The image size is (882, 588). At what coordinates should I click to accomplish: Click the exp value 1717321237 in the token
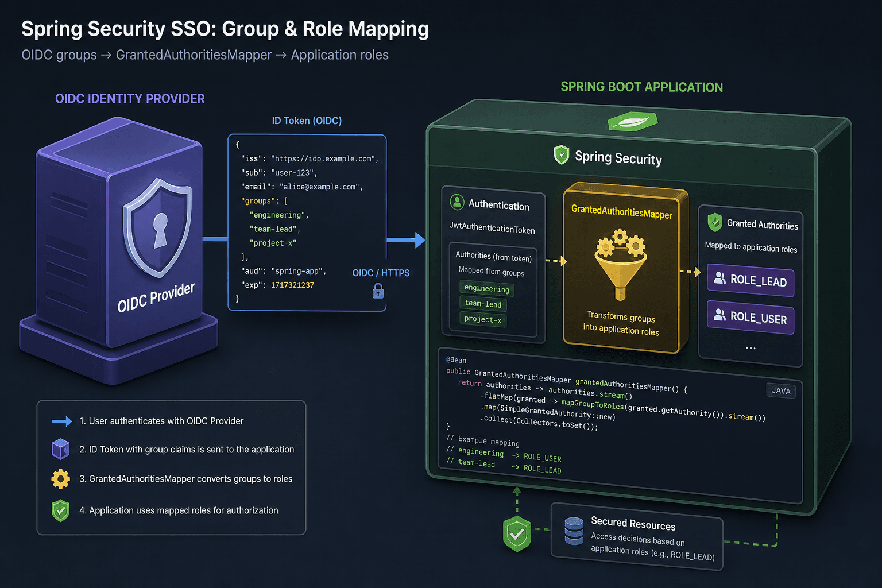tap(292, 285)
